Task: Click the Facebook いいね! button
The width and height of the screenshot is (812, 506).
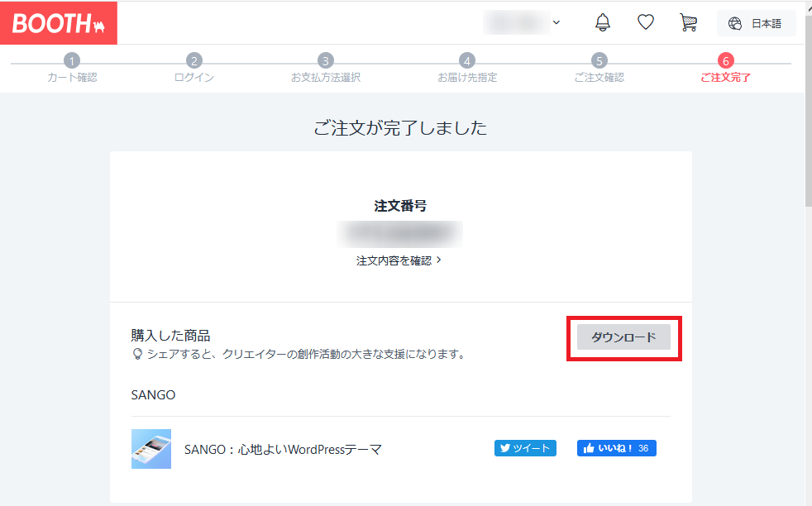Action: [x=616, y=448]
